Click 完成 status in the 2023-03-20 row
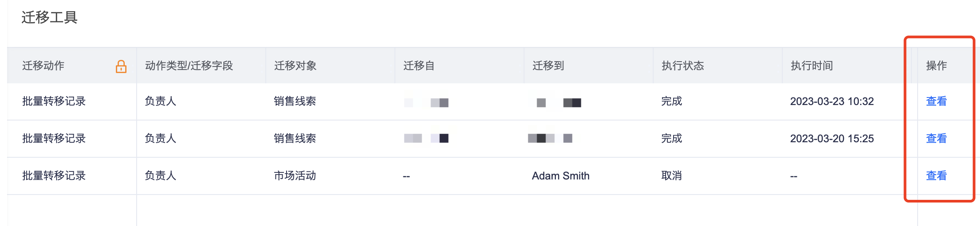 click(671, 139)
